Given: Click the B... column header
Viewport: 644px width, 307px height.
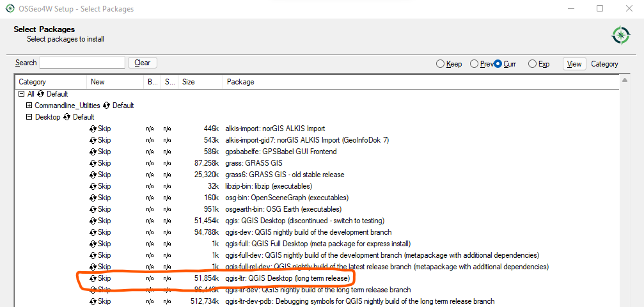Looking at the screenshot, I should click(x=152, y=82).
